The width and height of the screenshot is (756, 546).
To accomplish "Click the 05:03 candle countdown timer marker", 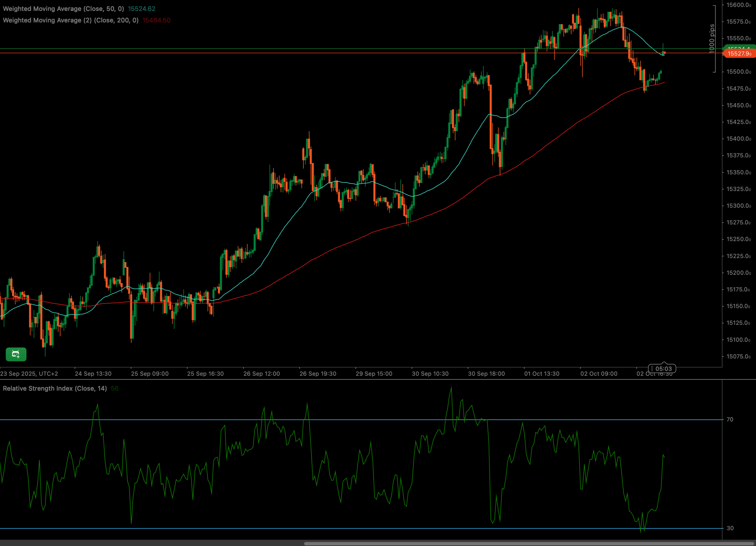I will point(663,369).
